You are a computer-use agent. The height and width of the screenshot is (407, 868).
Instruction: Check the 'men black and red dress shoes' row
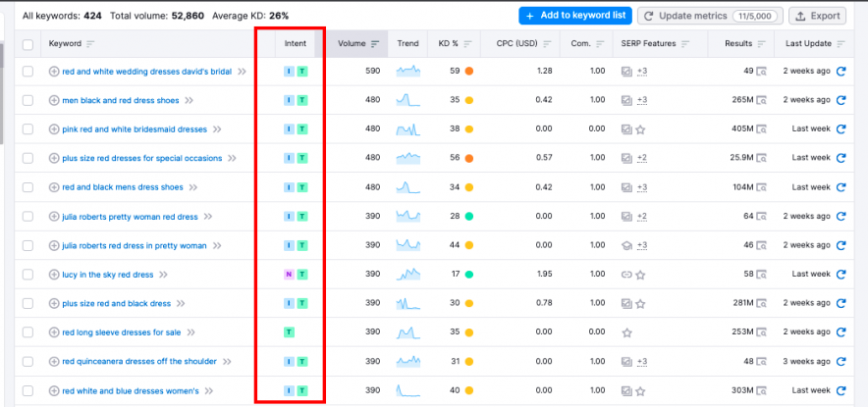pyautogui.click(x=27, y=100)
